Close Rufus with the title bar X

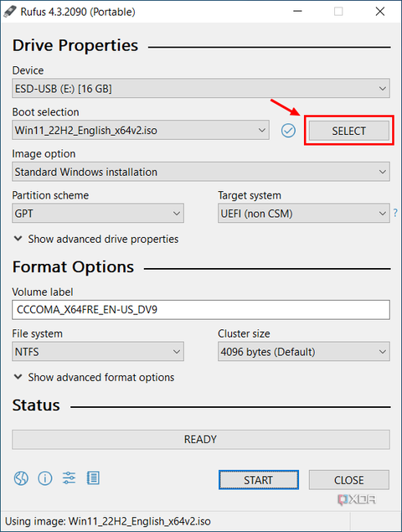pos(380,12)
